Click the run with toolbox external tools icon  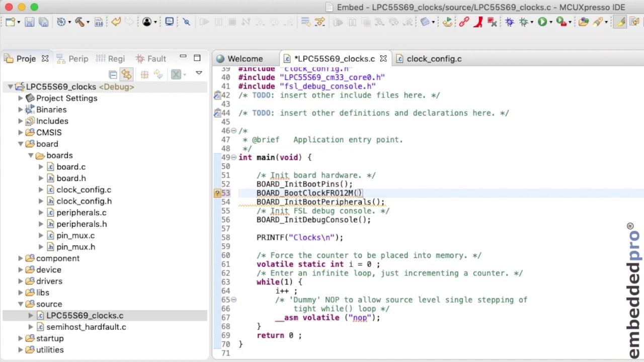[x=561, y=22]
